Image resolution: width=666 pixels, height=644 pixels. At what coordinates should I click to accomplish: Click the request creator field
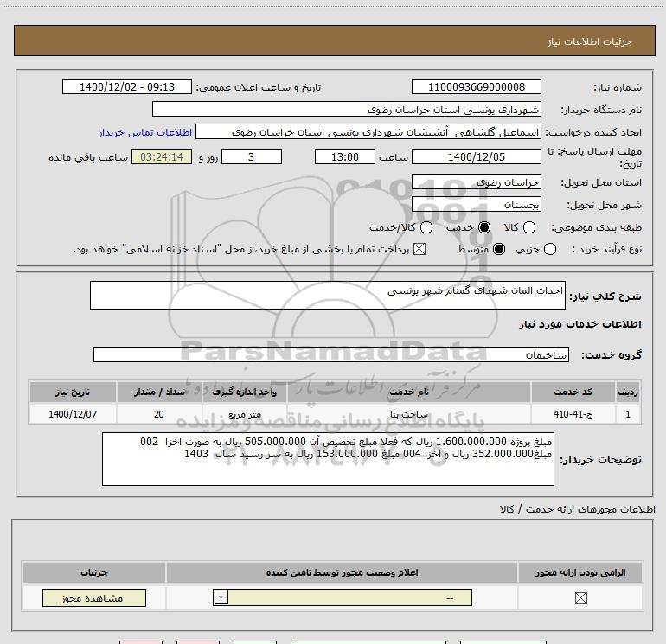(x=368, y=131)
